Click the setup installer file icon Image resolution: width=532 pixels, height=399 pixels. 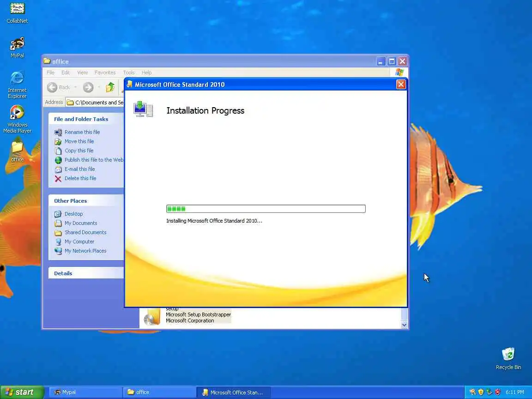coord(152,317)
